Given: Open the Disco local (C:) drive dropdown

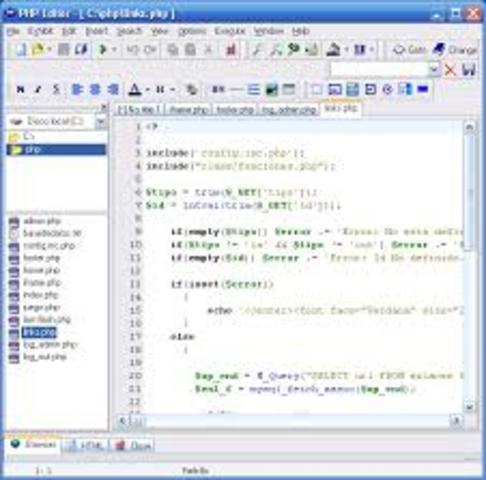Looking at the screenshot, I should [x=100, y=122].
